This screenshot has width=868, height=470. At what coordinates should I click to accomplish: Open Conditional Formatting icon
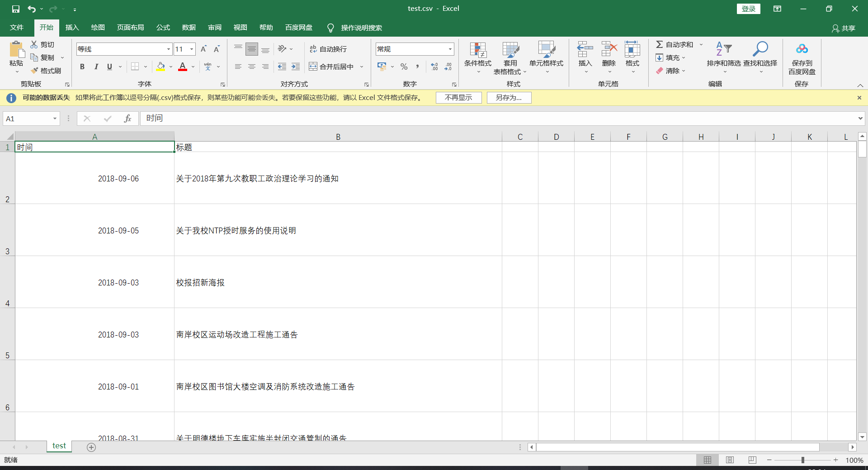[x=478, y=50]
